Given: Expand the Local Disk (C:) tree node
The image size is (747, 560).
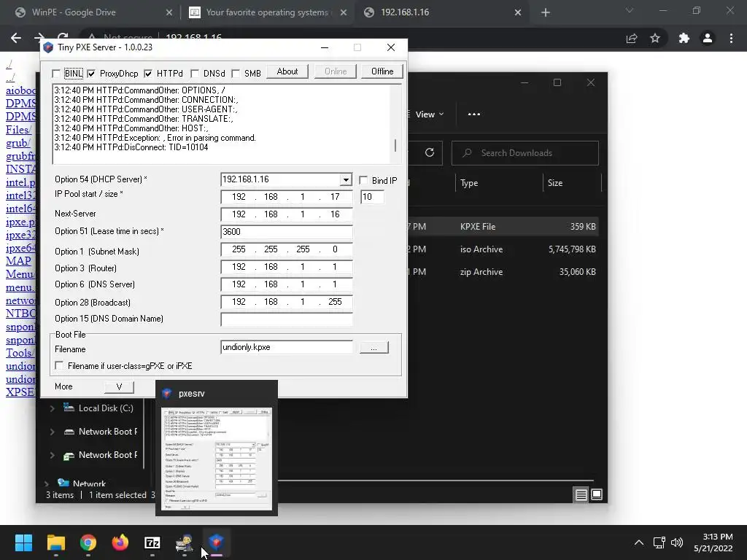Looking at the screenshot, I should tap(52, 408).
